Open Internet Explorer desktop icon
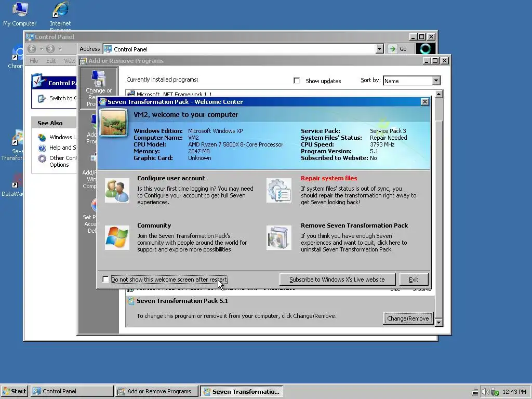Image resolution: width=532 pixels, height=399 pixels. click(60, 14)
